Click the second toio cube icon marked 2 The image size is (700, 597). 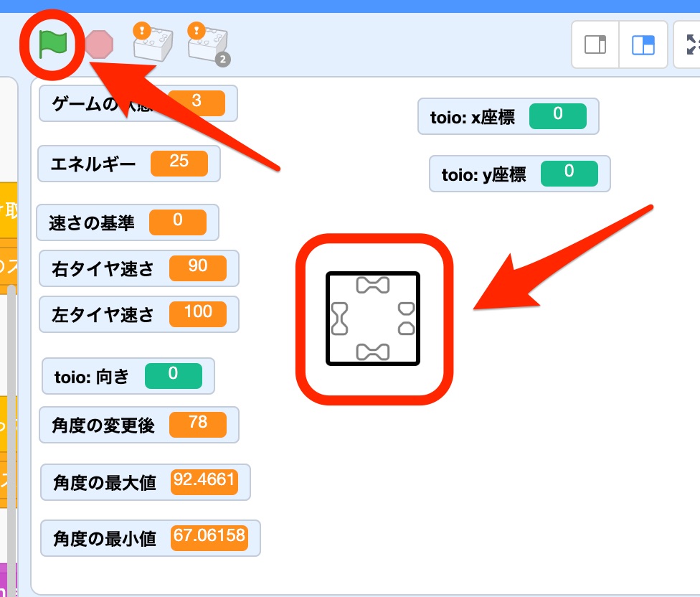click(209, 44)
